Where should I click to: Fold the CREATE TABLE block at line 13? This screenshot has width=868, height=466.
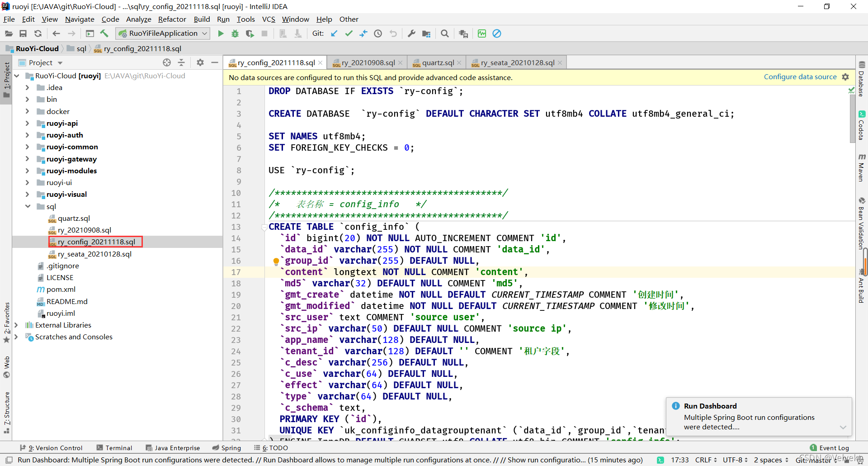tap(264, 228)
